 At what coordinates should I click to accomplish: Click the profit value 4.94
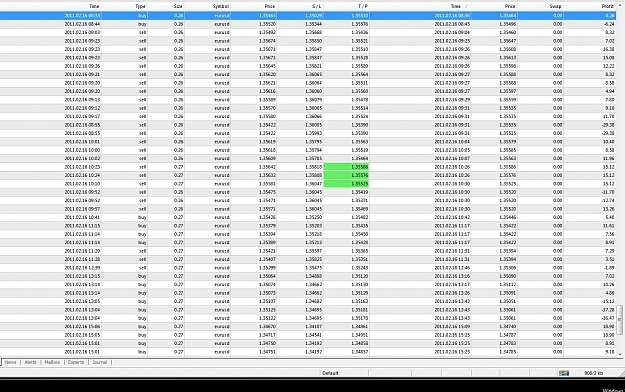coord(610,91)
